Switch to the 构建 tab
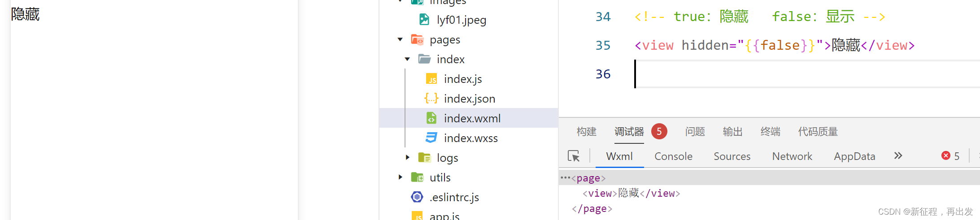This screenshot has height=220, width=980. [x=586, y=131]
